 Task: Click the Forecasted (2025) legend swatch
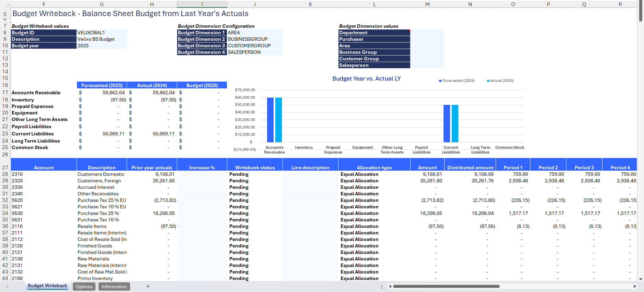(440, 81)
